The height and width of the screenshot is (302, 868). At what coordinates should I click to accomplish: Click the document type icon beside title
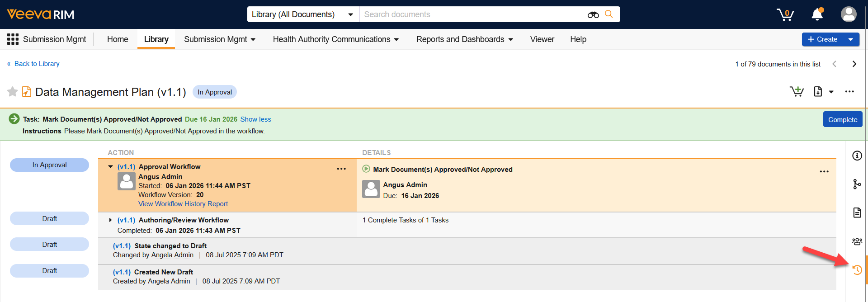pos(27,92)
